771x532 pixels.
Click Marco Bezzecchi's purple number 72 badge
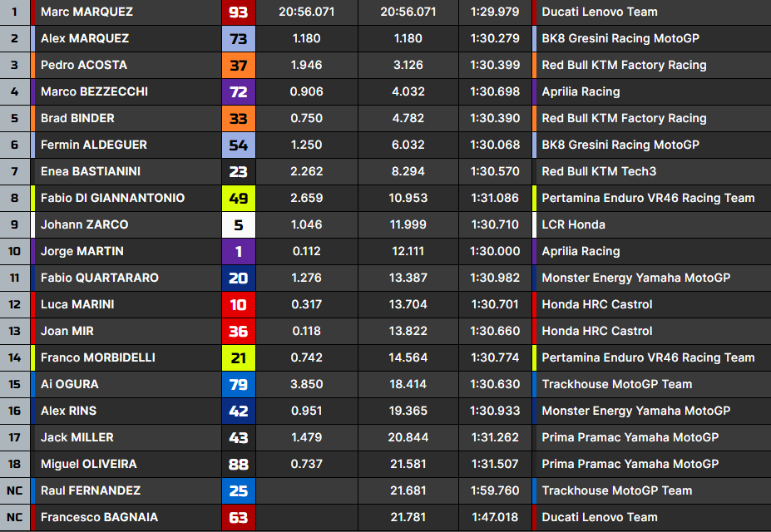click(239, 92)
